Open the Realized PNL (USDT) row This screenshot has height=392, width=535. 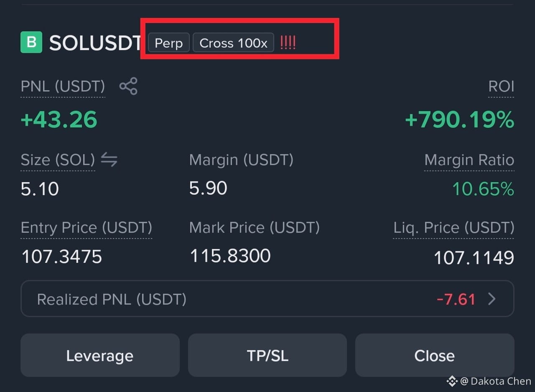[x=267, y=299]
